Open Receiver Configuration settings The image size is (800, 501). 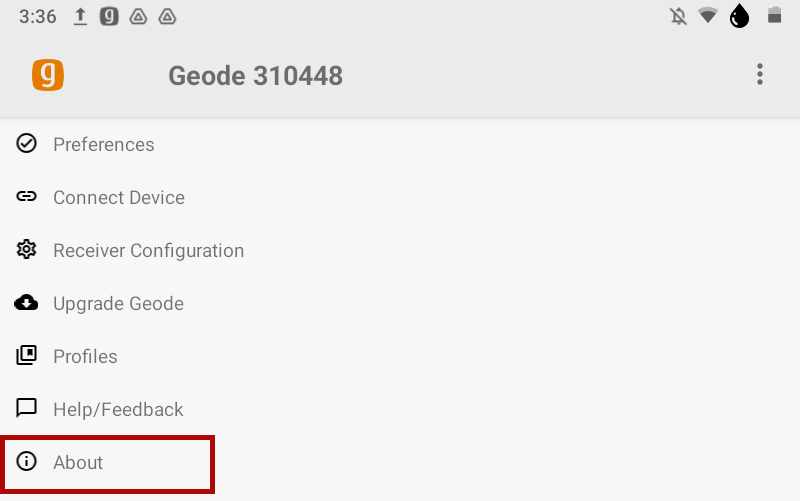coord(148,251)
